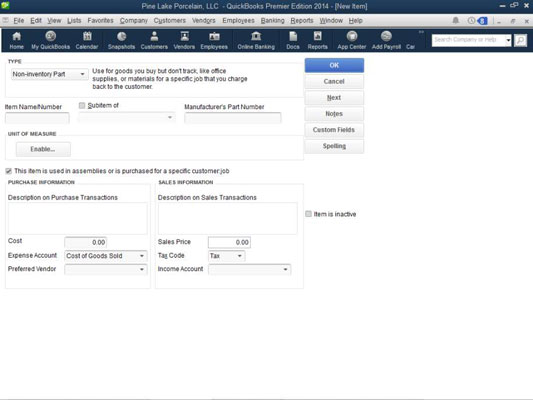The height and width of the screenshot is (400, 533).
Task: Toggle the Item is inactive checkbox
Action: coord(308,214)
